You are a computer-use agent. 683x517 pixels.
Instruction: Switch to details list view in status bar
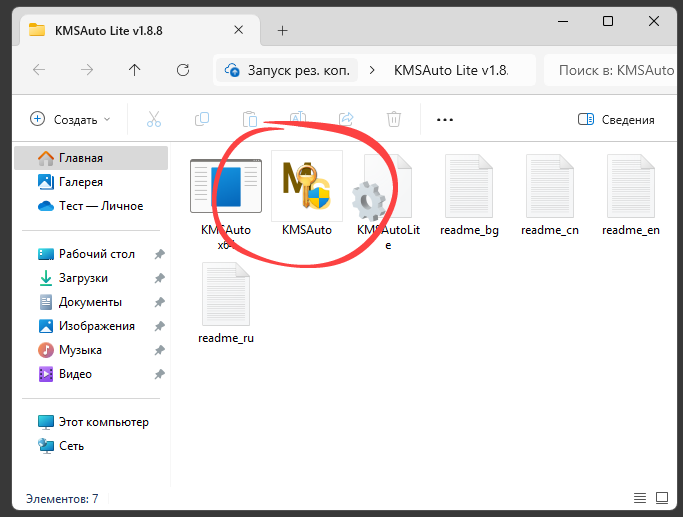tap(640, 498)
